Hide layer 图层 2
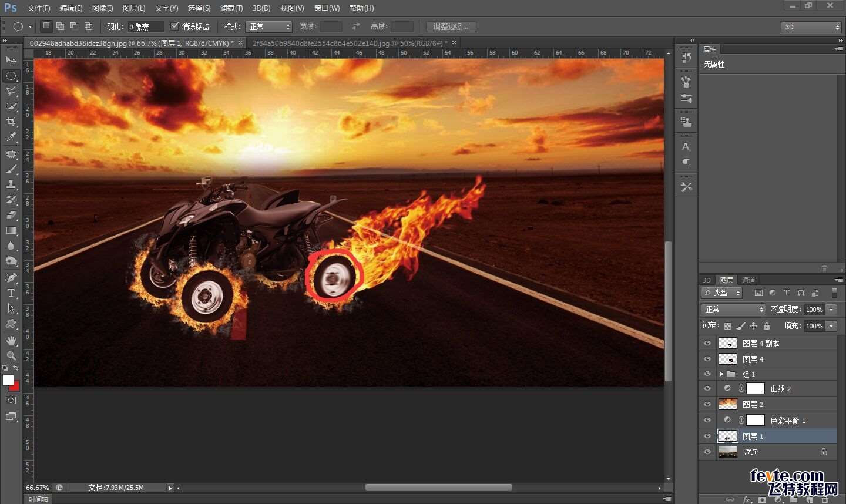 (x=707, y=405)
